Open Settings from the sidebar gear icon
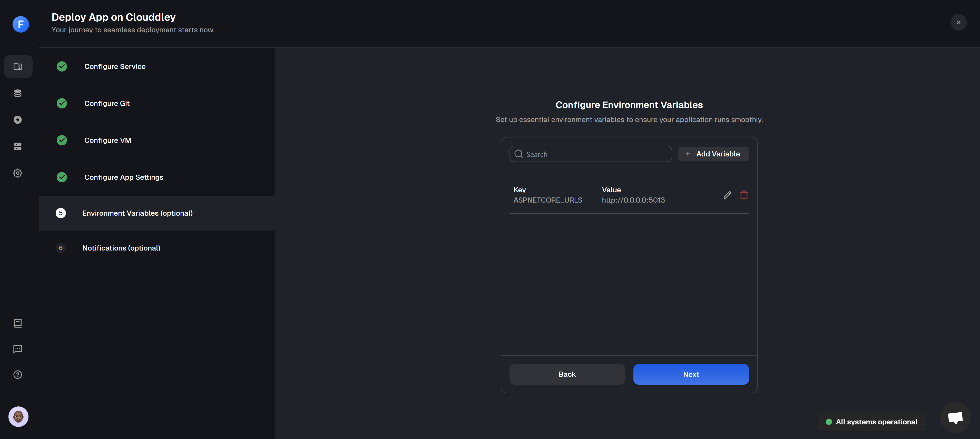This screenshot has width=980, height=439. 18,173
